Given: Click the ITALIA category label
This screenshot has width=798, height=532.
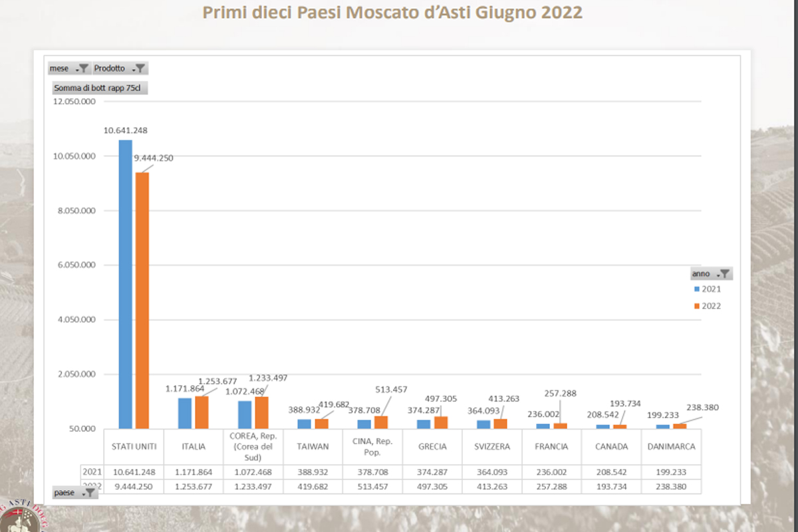Looking at the screenshot, I should (x=194, y=447).
